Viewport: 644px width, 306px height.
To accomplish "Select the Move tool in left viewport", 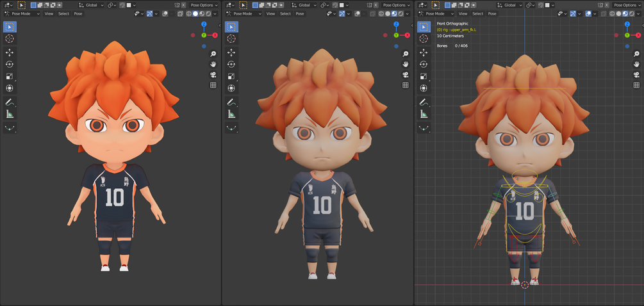I will pos(10,52).
